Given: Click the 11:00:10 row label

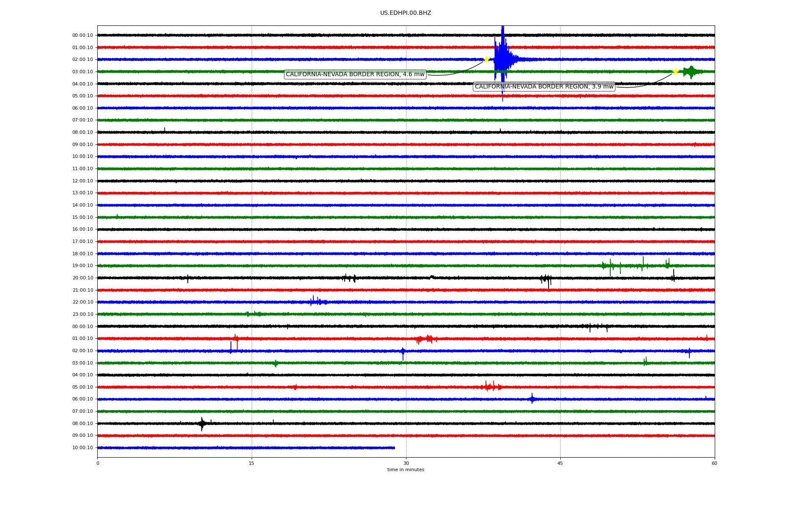Looking at the screenshot, I should pos(82,169).
